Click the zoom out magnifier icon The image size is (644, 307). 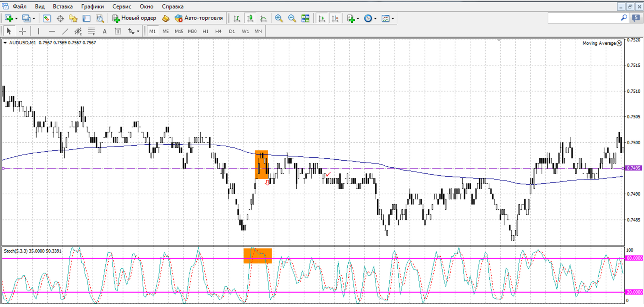(292, 18)
